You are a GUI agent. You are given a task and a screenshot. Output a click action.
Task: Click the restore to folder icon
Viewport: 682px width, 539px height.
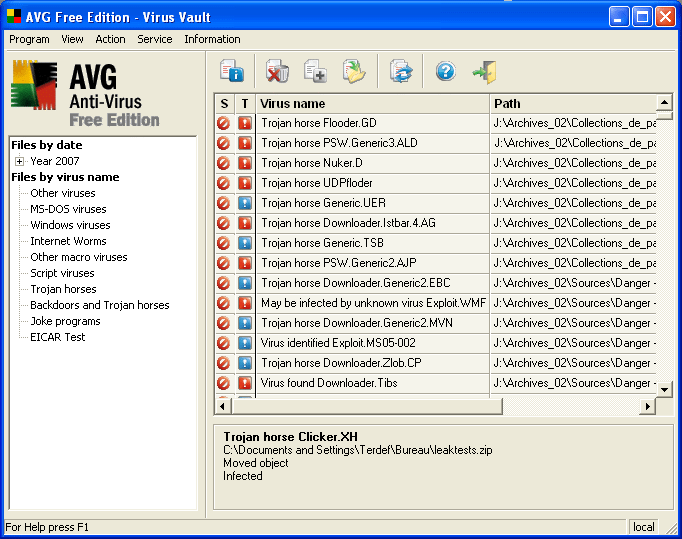[354, 71]
